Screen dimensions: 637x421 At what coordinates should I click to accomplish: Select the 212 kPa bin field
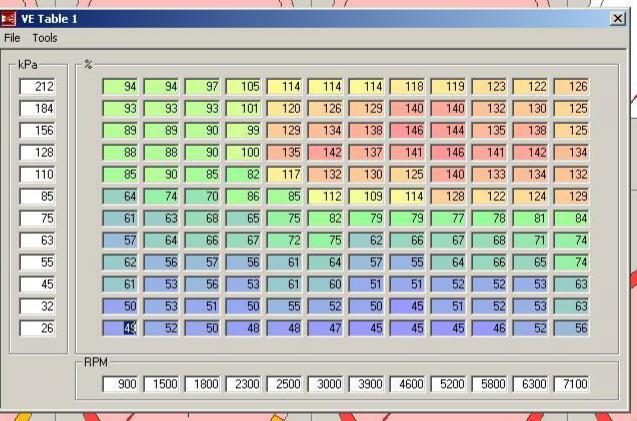(x=37, y=87)
